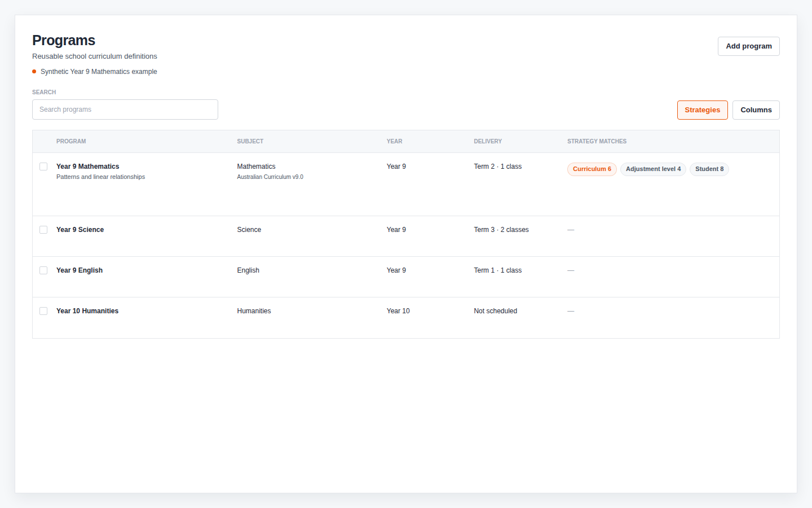Click 'Patterns and linear relationships' subtitle
Image resolution: width=812 pixels, height=508 pixels.
(x=100, y=177)
